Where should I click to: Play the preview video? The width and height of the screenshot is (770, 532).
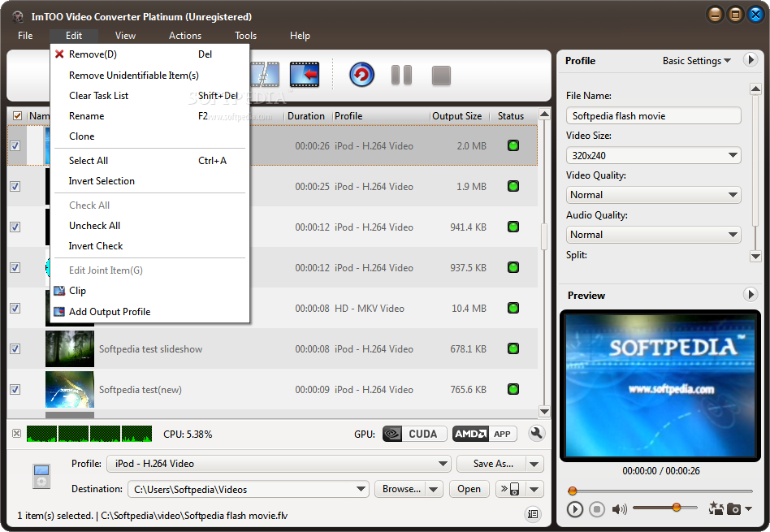tap(574, 509)
